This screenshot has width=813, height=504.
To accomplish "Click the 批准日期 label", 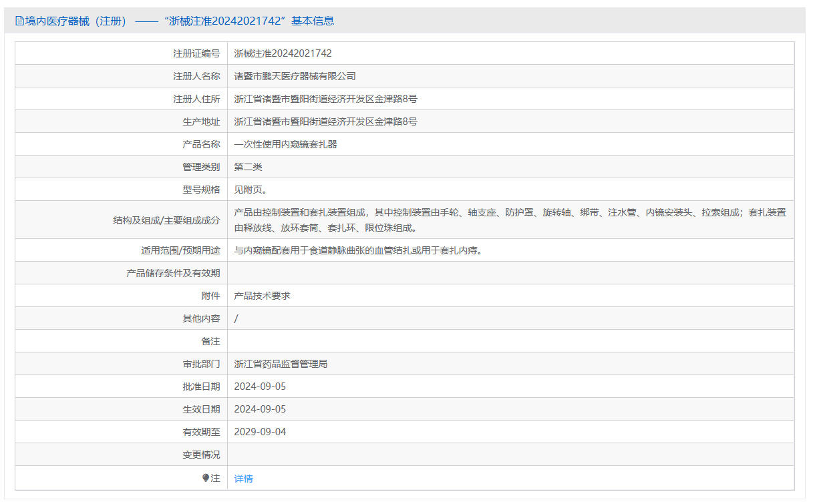I will click(x=201, y=387).
